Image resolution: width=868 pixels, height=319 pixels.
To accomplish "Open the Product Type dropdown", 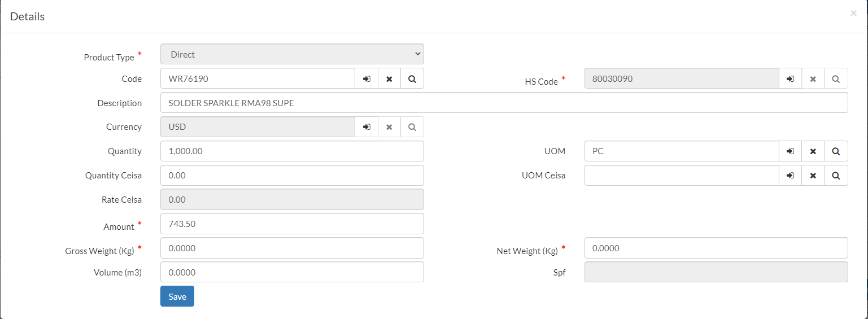I will tap(292, 54).
